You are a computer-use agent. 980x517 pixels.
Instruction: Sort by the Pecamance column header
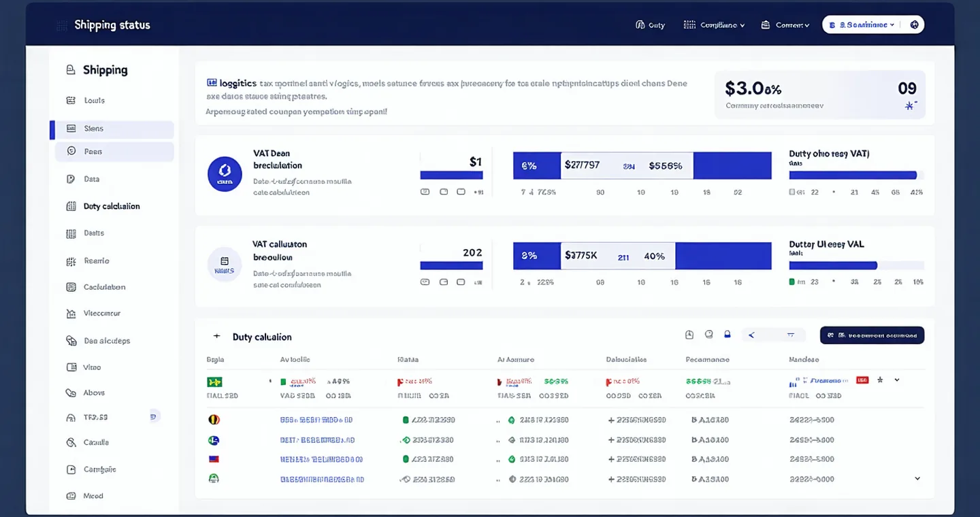(x=707, y=359)
